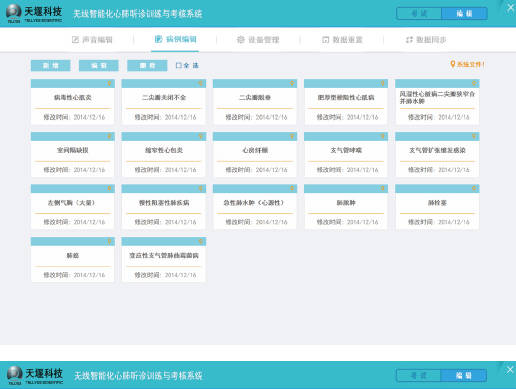Click the pin icon on 慢性阻塞性肺疾病 card
Image resolution: width=516 pixels, height=389 pixels.
200,188
